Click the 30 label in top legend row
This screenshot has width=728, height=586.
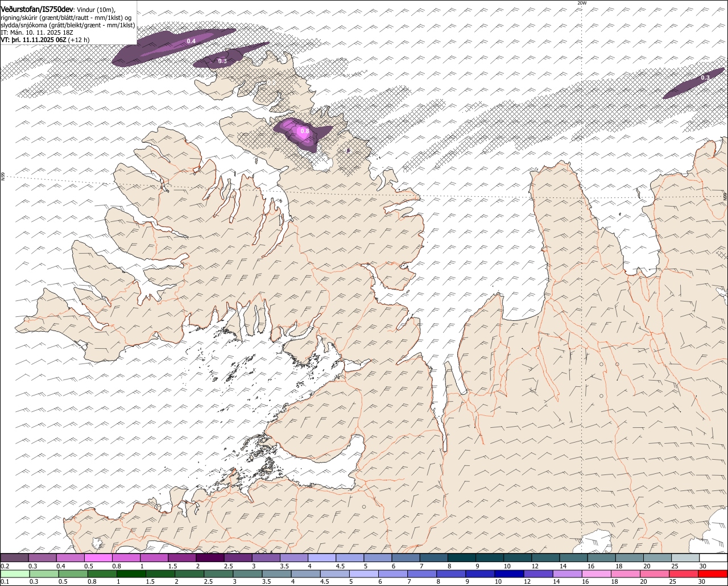pyautogui.click(x=702, y=566)
